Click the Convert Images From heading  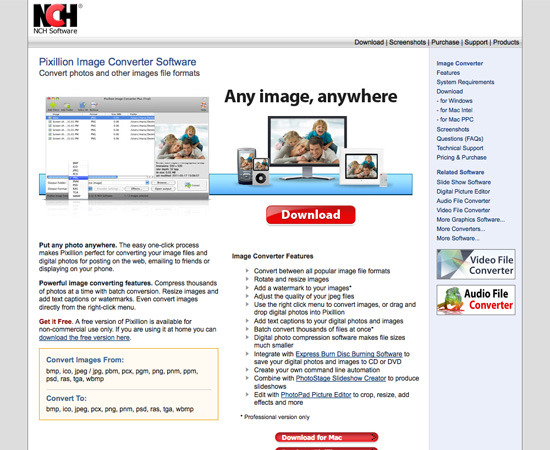(x=85, y=360)
